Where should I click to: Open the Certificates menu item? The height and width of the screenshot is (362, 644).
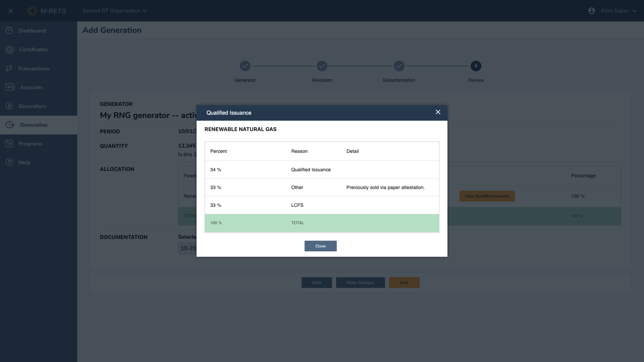tap(34, 50)
